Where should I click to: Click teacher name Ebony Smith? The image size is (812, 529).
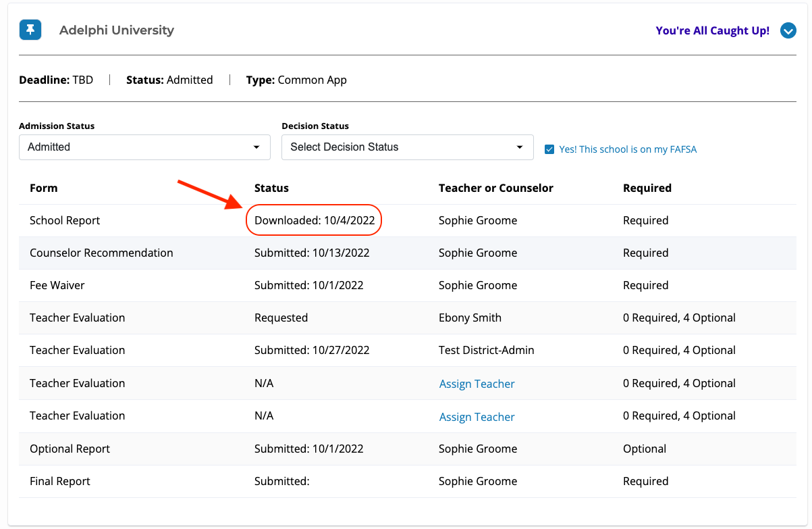(x=470, y=318)
